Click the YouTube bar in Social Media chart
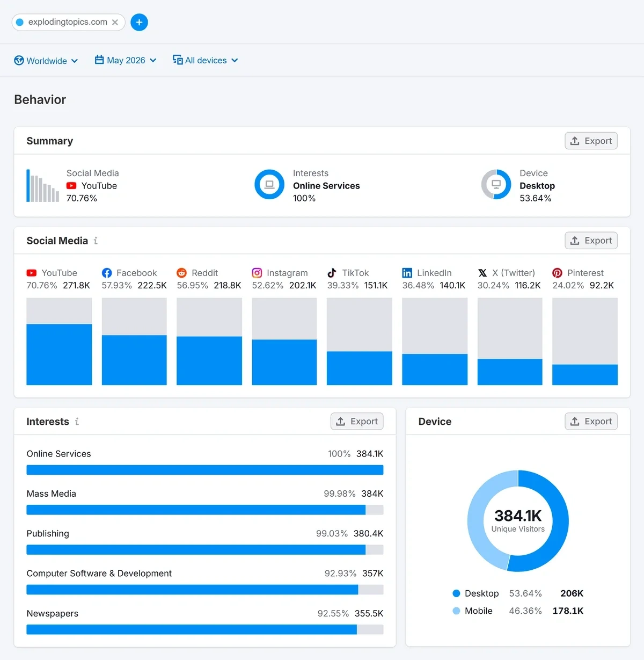 [x=59, y=354]
